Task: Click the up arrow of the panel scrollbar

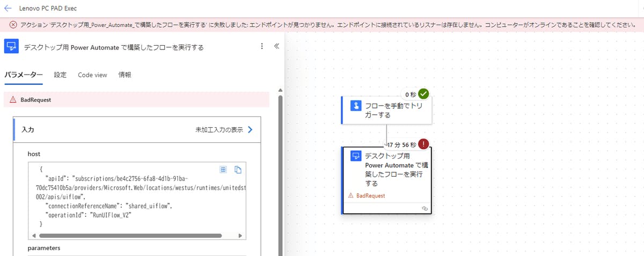Action: 280,90
